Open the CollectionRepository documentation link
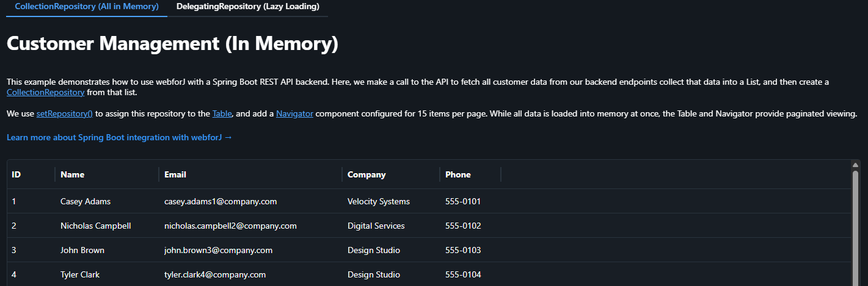This screenshot has height=286, width=868. pyautogui.click(x=45, y=93)
